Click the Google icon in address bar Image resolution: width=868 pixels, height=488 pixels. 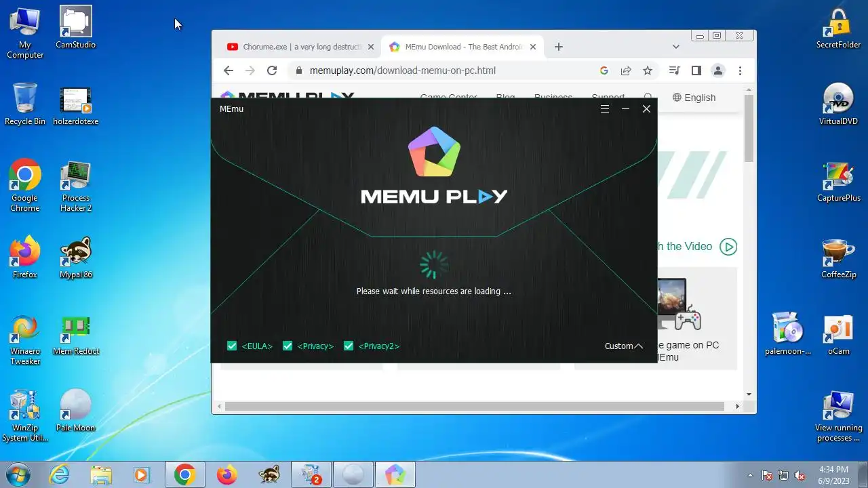(604, 70)
